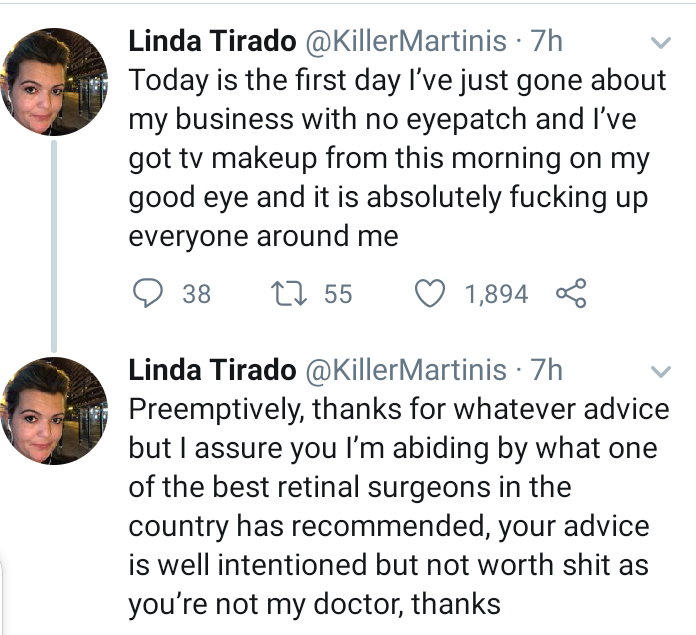Expand the chevron menu on the Preemptively tweet
Image resolution: width=696 pixels, height=635 pixels.
click(660, 371)
